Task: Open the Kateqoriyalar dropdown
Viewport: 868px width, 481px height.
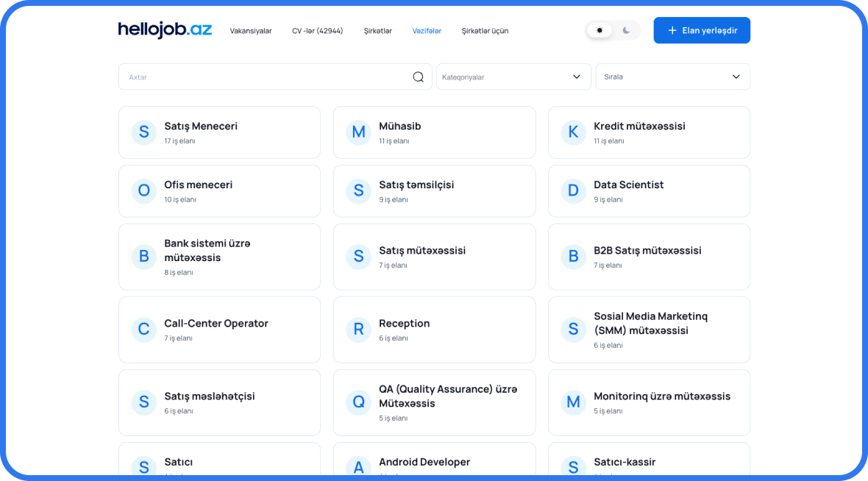Action: (513, 76)
